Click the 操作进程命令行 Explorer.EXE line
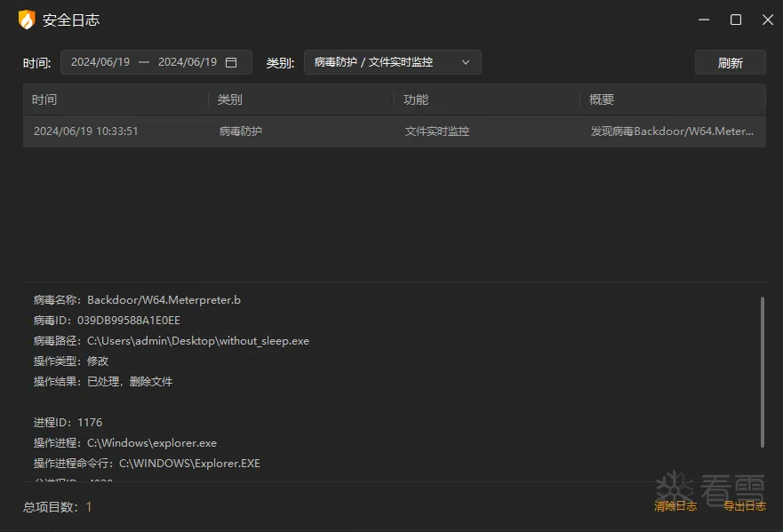This screenshot has width=783, height=532. pyautogui.click(x=147, y=464)
